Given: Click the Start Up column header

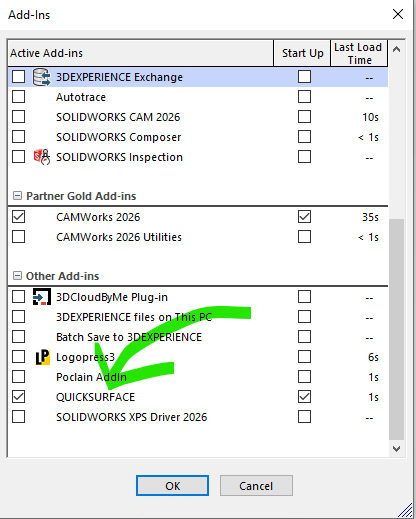Looking at the screenshot, I should 302,53.
